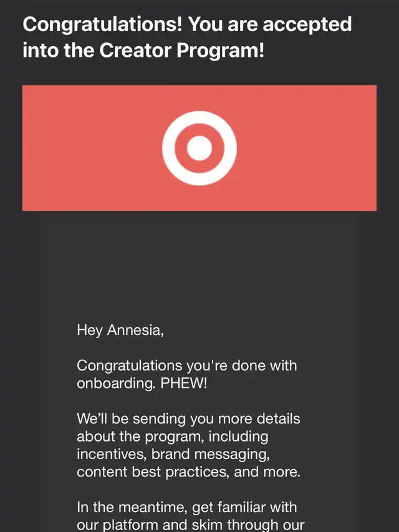Screen dimensions: 399x532
Task: Click the white center dot of the bullseye
Action: 199,148
